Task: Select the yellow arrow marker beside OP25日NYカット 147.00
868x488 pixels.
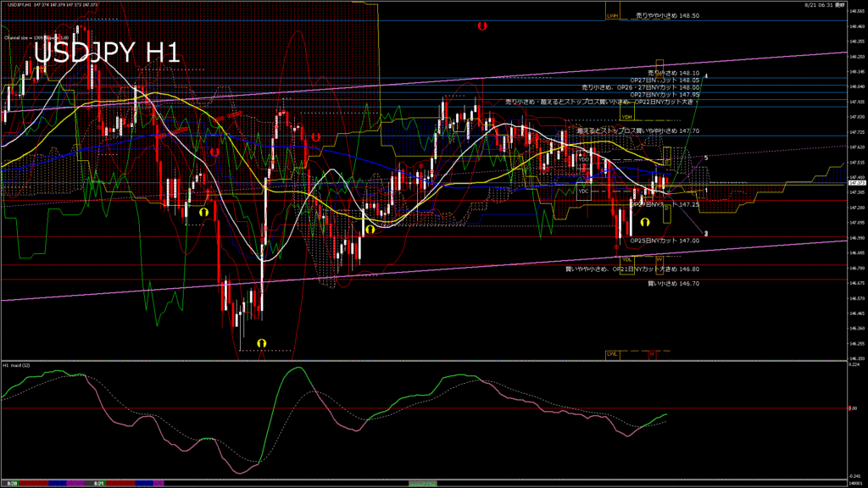Action: [x=645, y=222]
